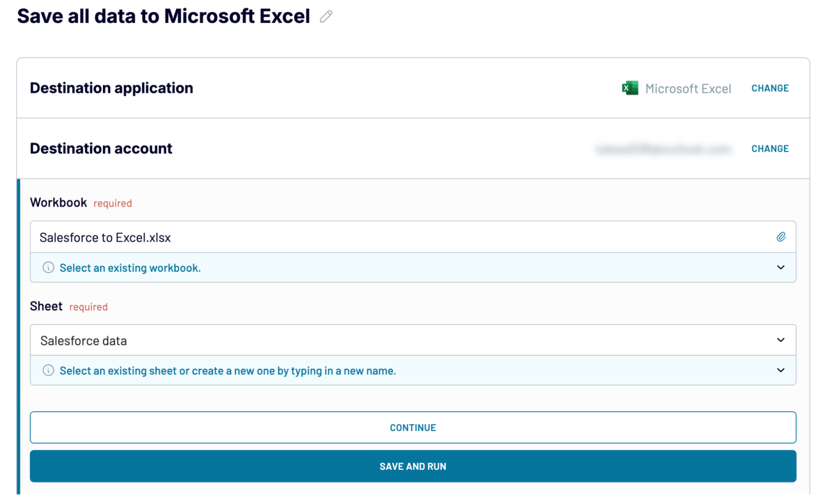The image size is (824, 504).
Task: Click the Sheet required label
Action: pos(46,306)
